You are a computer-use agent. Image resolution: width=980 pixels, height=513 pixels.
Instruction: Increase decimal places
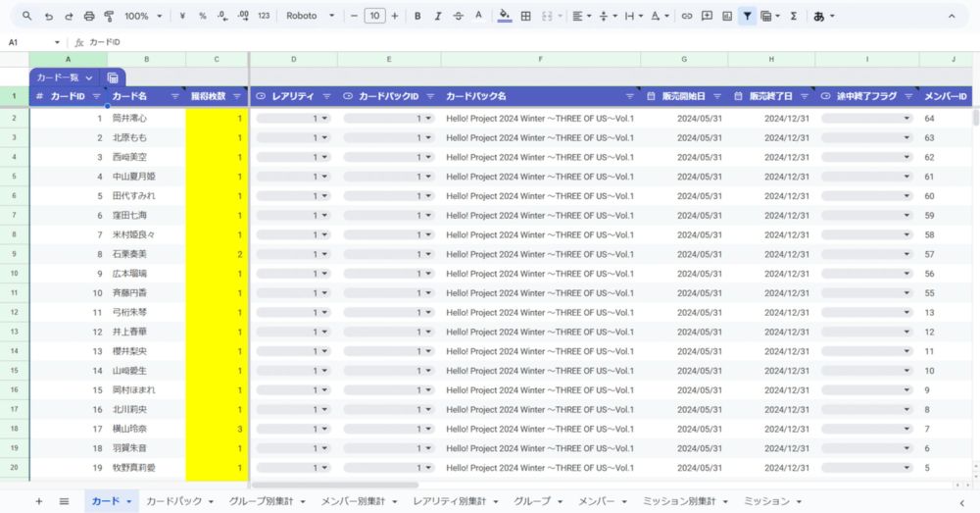[243, 17]
